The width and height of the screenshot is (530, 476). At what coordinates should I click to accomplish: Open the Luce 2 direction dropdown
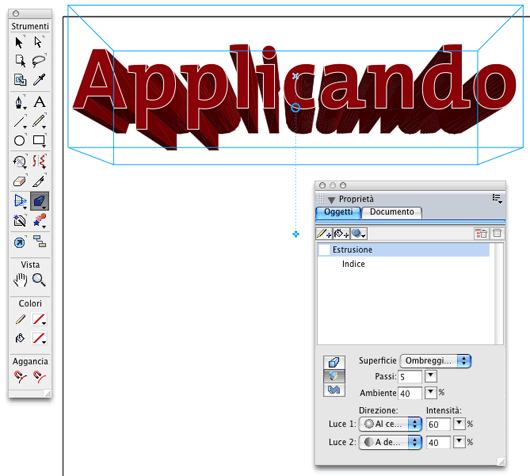tap(390, 442)
